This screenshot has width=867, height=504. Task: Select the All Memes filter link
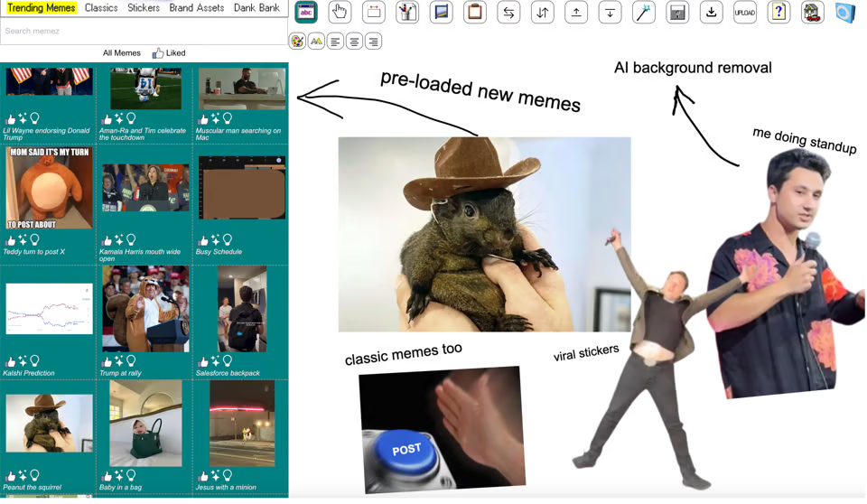point(122,53)
